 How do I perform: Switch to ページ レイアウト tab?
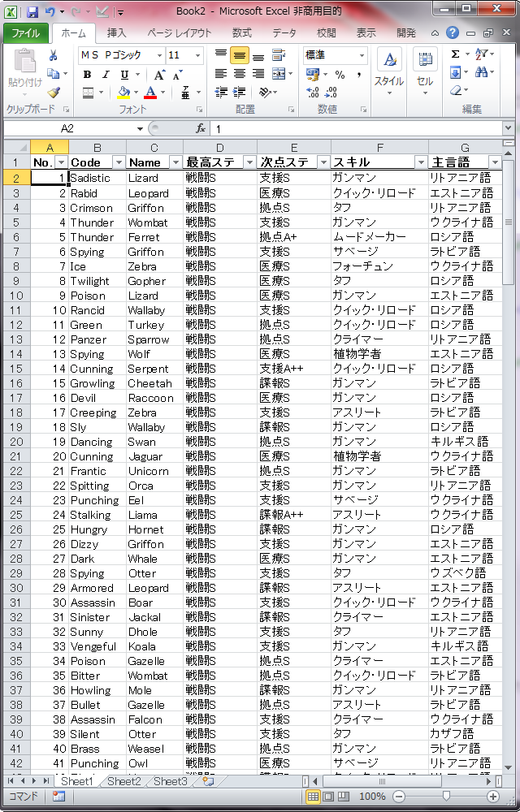pyautogui.click(x=180, y=33)
